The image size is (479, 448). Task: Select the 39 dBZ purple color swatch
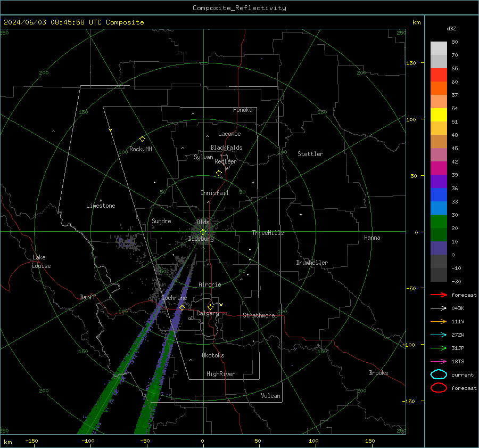coord(439,181)
